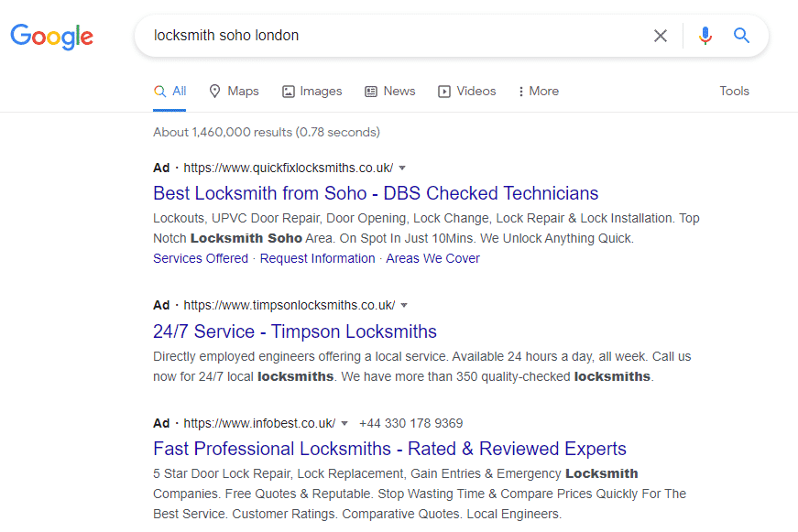Click inside the search query text field

pos(394,36)
